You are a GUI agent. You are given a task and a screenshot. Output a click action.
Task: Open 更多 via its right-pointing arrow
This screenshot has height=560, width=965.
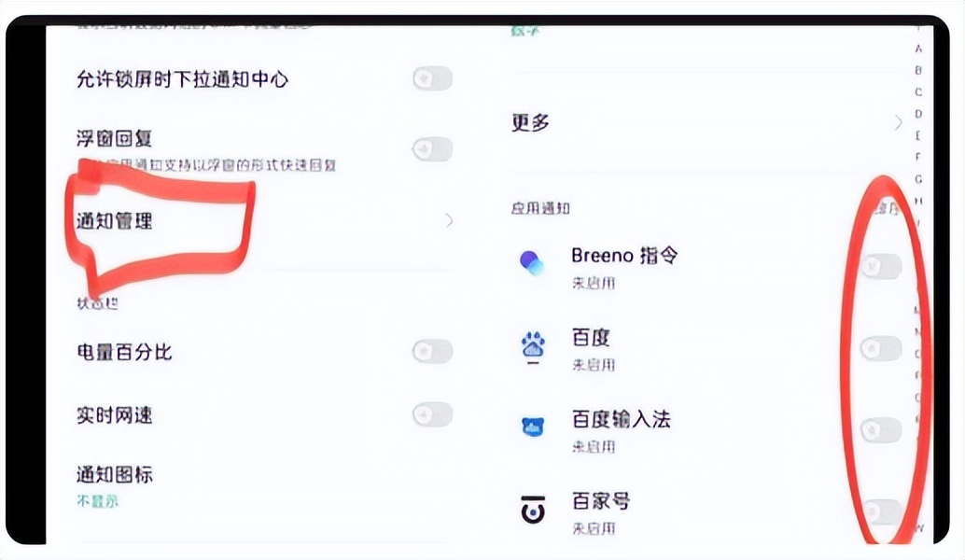(897, 121)
